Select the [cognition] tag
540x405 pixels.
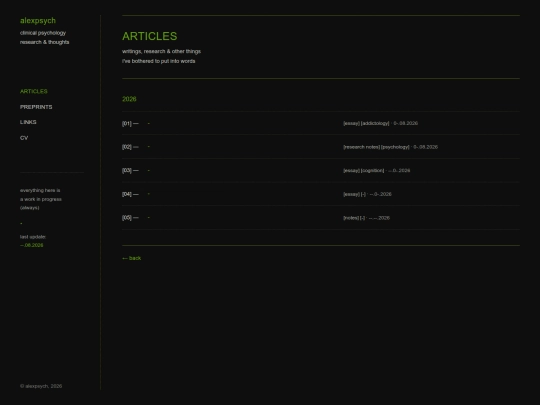pyautogui.click(x=372, y=170)
